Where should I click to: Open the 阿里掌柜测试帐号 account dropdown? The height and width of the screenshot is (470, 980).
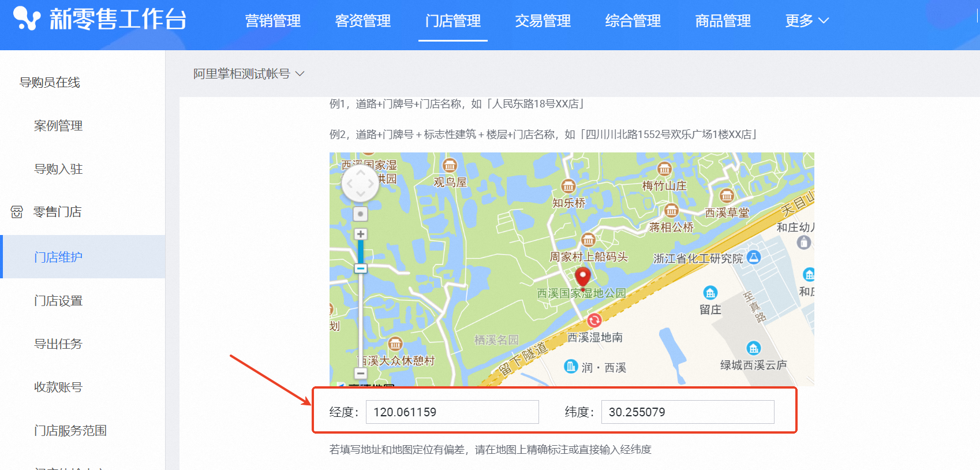[x=248, y=74]
